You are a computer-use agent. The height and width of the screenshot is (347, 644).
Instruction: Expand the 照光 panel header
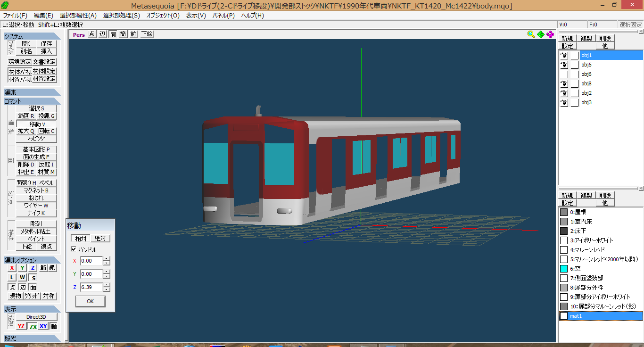point(32,338)
